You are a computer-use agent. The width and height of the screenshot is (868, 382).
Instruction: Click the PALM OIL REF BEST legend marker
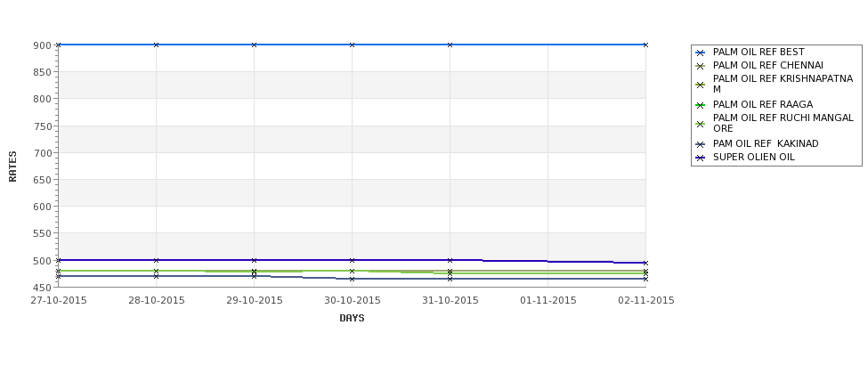point(701,53)
